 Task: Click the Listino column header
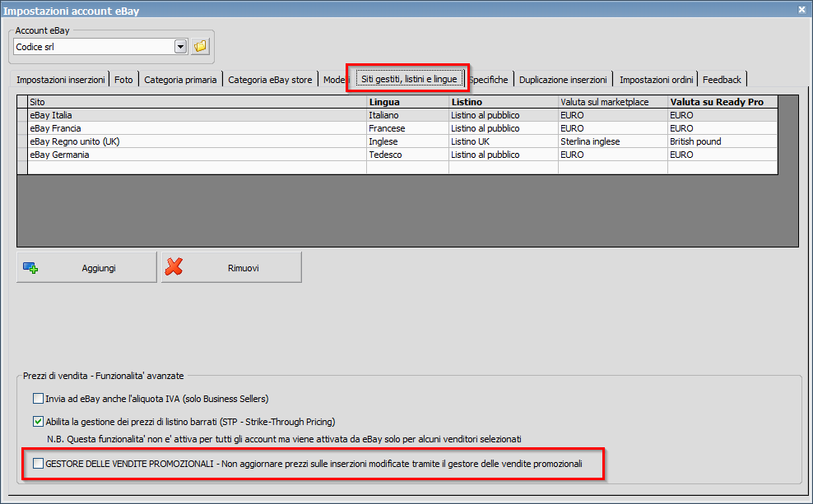tap(504, 102)
